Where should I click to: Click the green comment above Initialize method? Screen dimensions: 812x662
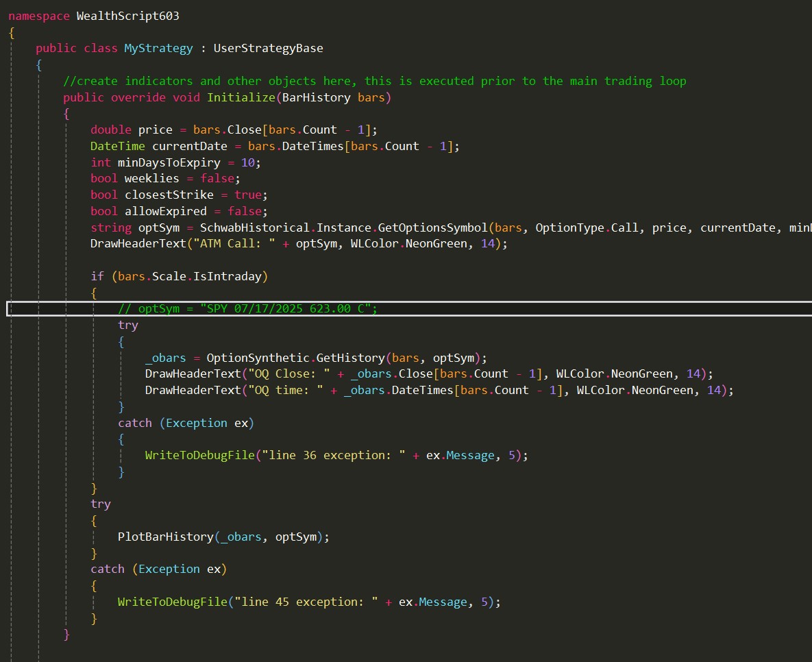tap(374, 81)
